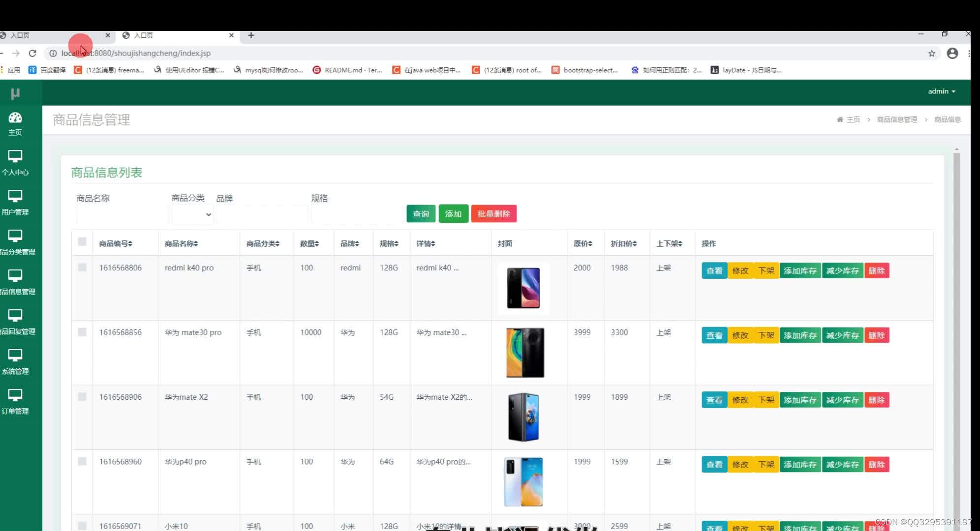Click site info icon in address bar
Viewport: 980px width, 531px height.
[x=53, y=53]
